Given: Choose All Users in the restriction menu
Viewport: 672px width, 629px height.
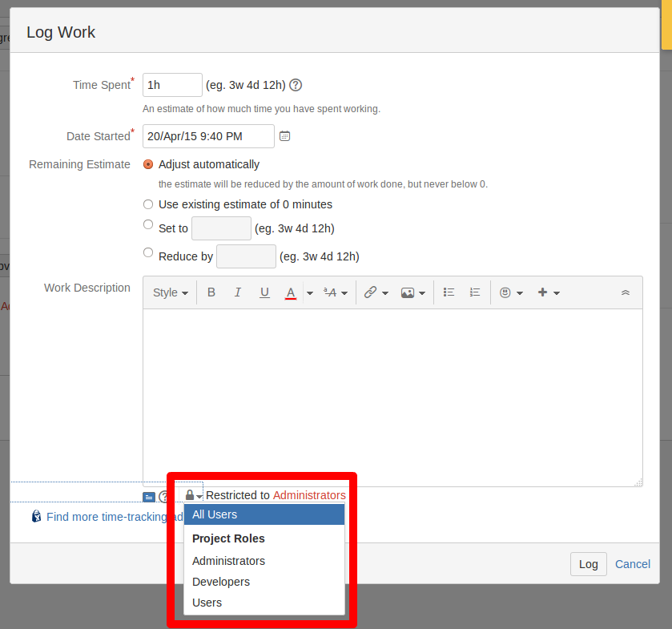Looking at the screenshot, I should (264, 514).
